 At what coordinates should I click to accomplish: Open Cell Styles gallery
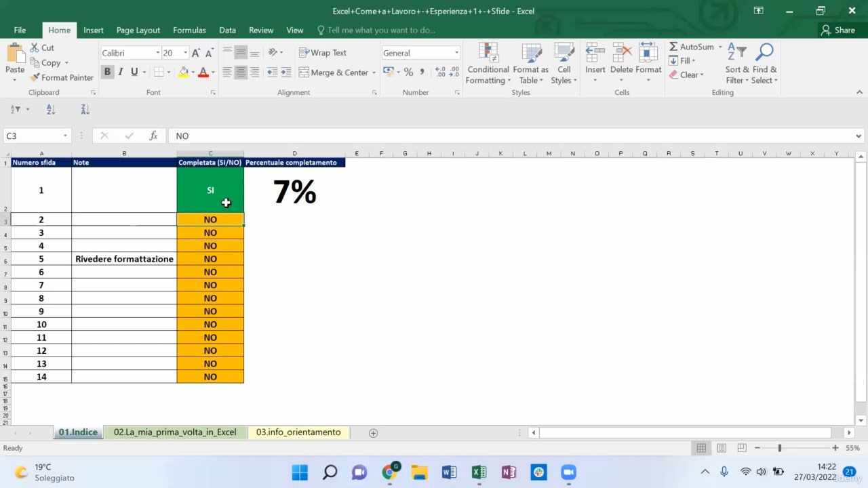coord(564,64)
